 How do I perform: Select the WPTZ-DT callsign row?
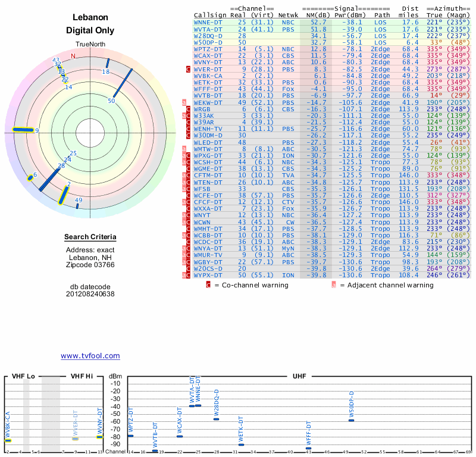(x=208, y=49)
